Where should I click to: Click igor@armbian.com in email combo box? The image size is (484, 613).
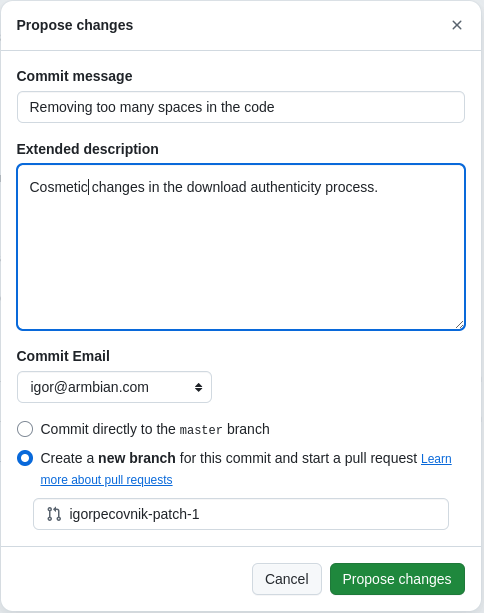(x=90, y=387)
